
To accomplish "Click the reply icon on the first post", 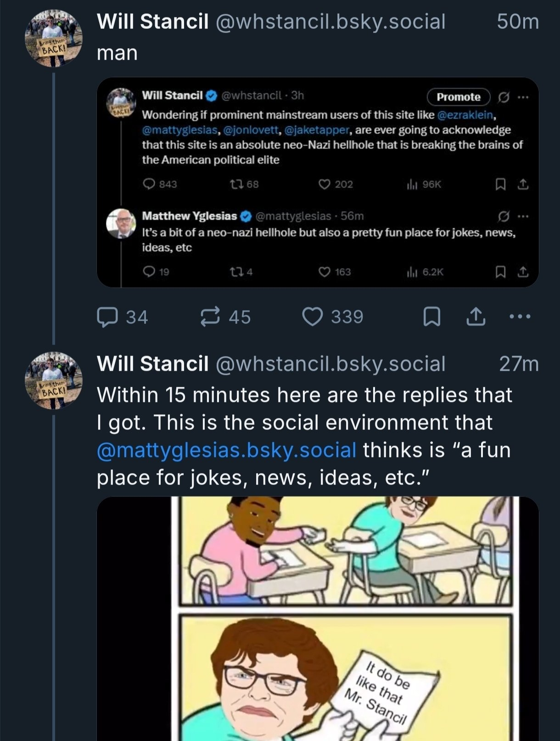I will pyautogui.click(x=107, y=317).
